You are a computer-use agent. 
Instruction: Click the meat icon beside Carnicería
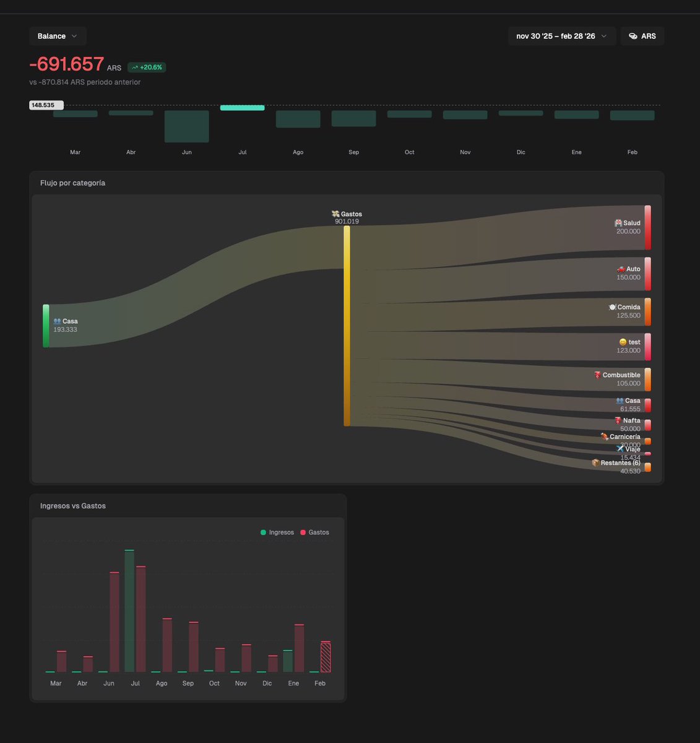[x=604, y=437]
